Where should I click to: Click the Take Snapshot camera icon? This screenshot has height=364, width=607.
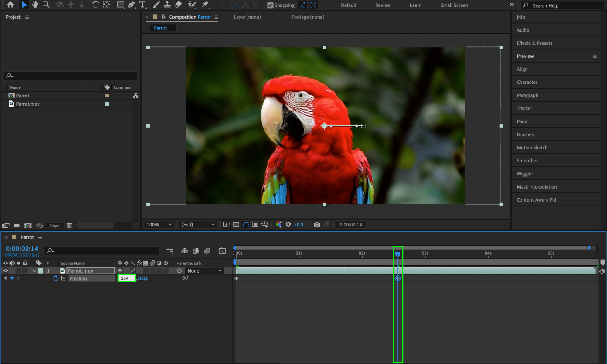click(x=317, y=224)
